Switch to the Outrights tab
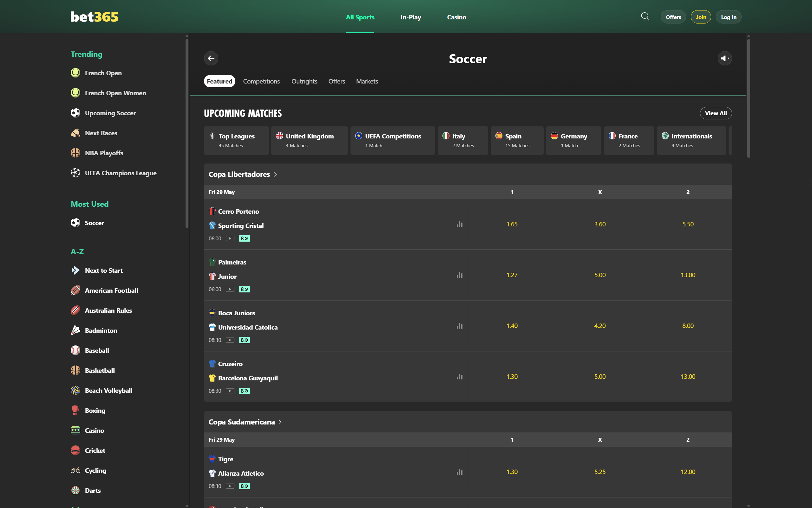Screen dimensions: 812x508 click(304, 81)
